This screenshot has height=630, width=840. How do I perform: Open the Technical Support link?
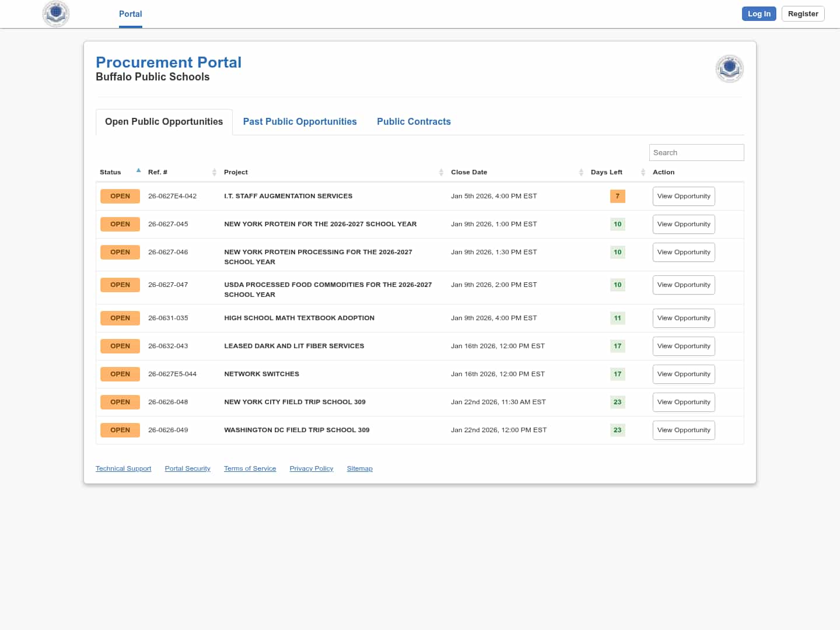pos(123,468)
